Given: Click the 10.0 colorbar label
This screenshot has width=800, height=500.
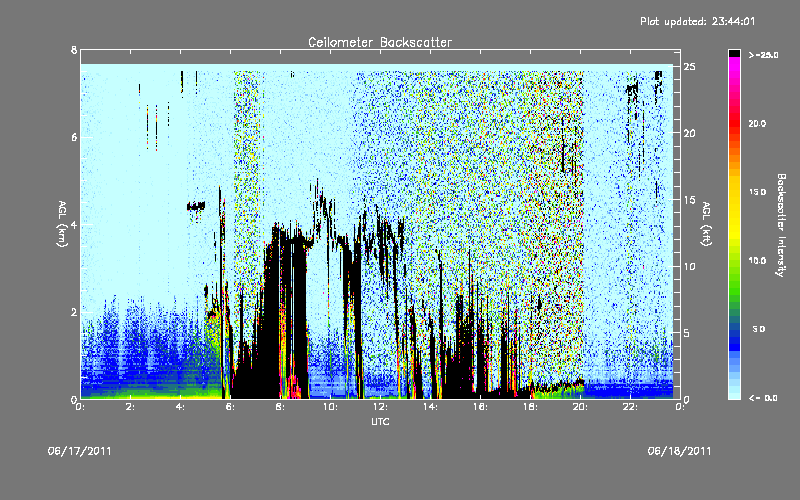Looking at the screenshot, I should click(758, 261).
